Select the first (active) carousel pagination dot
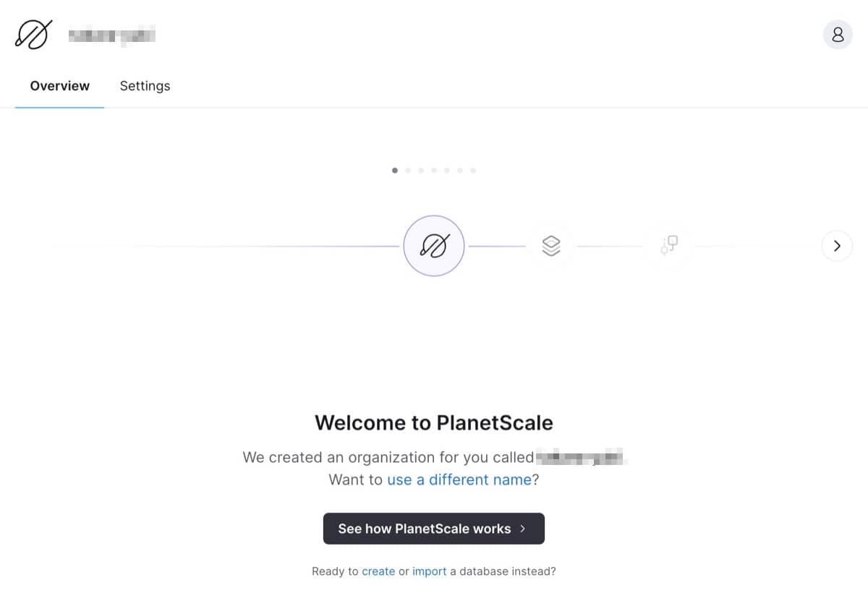The height and width of the screenshot is (606, 868). 394,171
